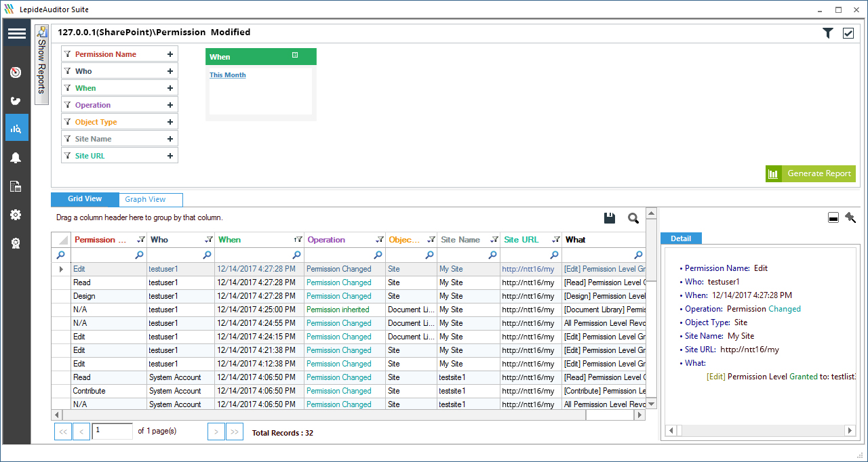Open the health monitoring heart icon
The image size is (868, 462).
pyautogui.click(x=16, y=101)
